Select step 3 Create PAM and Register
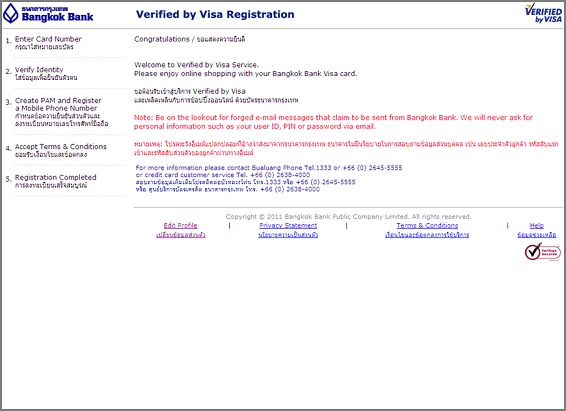 57,112
